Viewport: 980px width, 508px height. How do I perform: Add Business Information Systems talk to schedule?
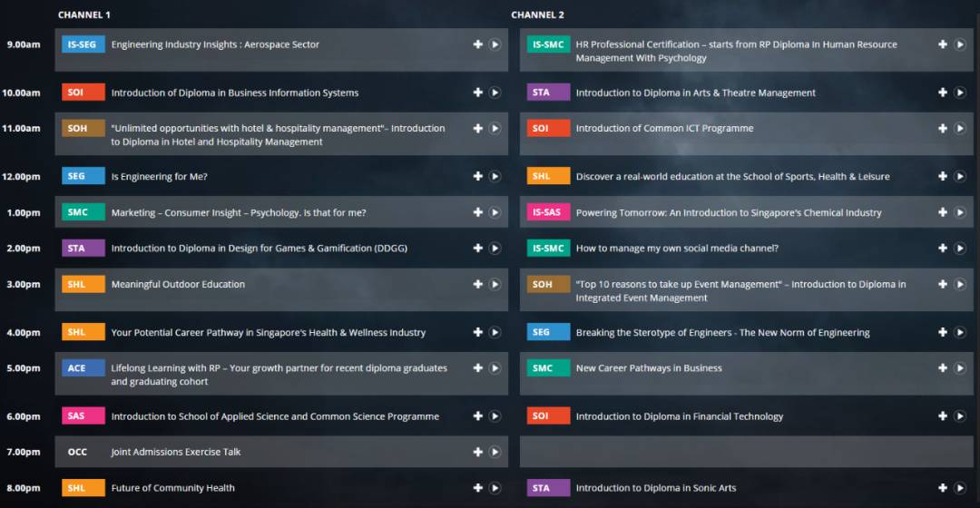pos(478,93)
